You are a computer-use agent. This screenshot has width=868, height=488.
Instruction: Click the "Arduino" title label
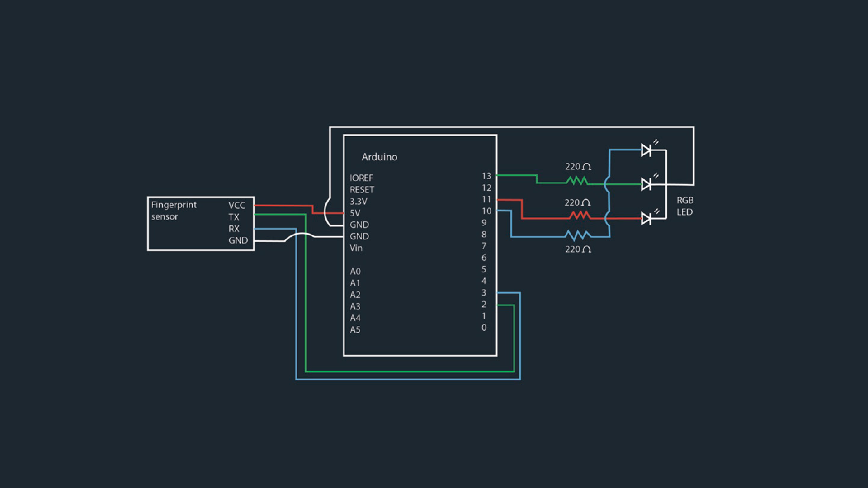click(x=379, y=157)
